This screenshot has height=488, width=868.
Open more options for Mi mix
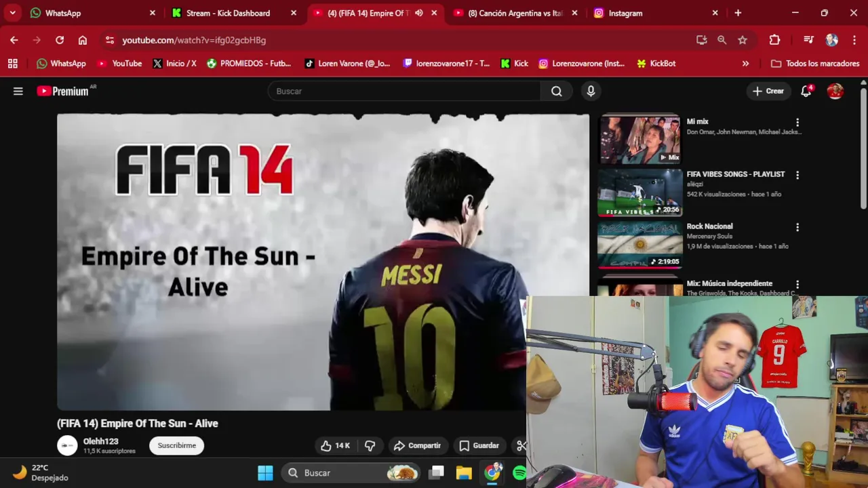click(797, 123)
